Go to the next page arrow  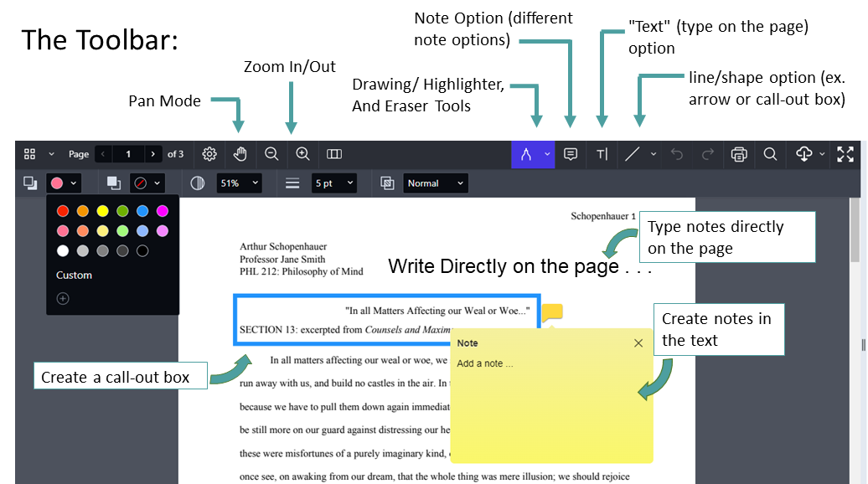pos(152,154)
